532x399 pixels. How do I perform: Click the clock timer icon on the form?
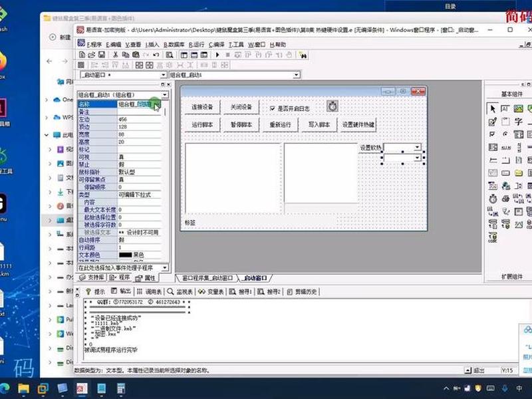332,106
